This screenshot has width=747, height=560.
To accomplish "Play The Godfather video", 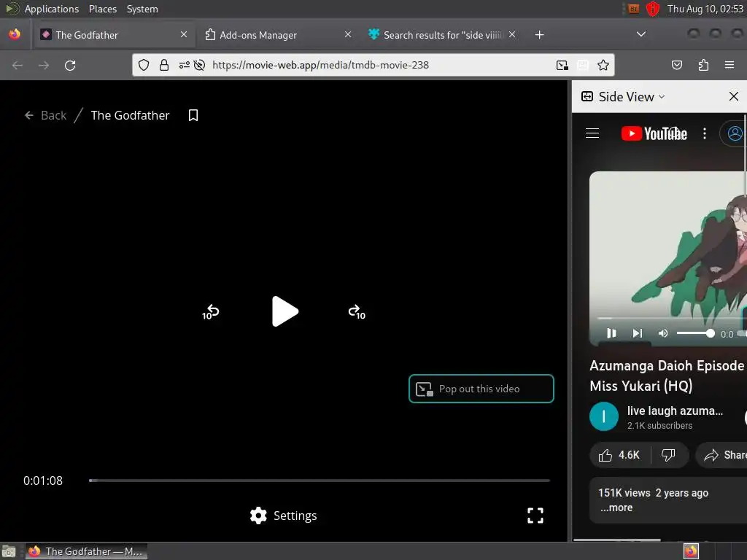I will [x=285, y=311].
